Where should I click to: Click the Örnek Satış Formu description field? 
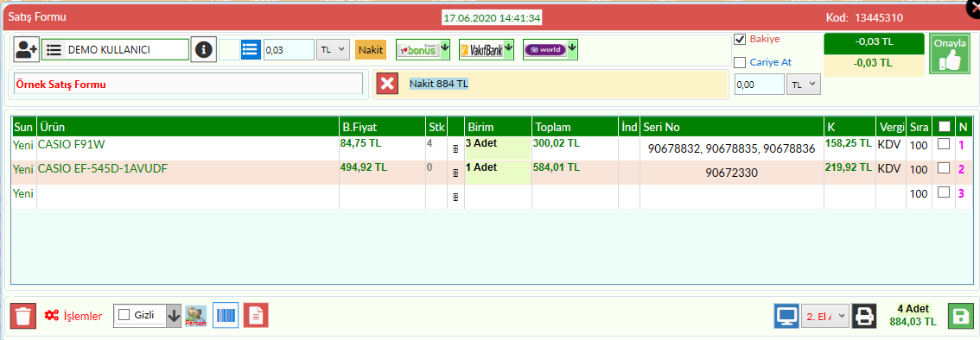pyautogui.click(x=188, y=85)
